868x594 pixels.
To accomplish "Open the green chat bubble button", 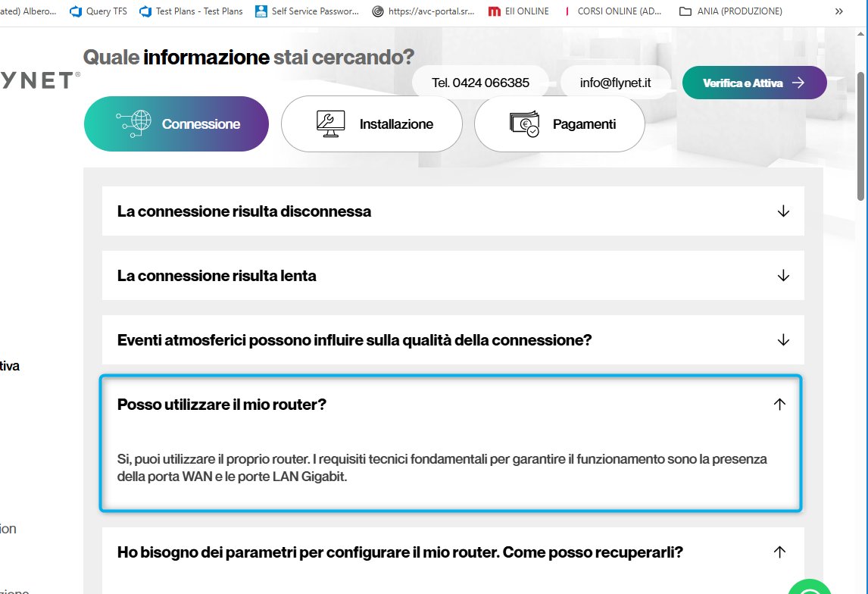I will click(810, 587).
